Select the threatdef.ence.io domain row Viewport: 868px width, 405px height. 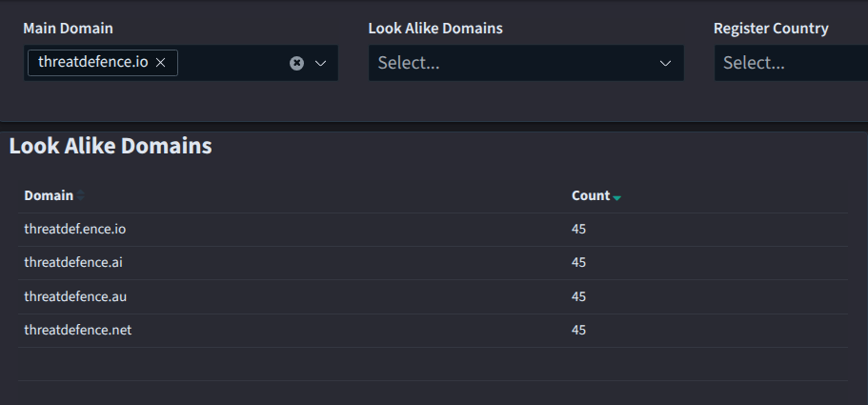[74, 229]
